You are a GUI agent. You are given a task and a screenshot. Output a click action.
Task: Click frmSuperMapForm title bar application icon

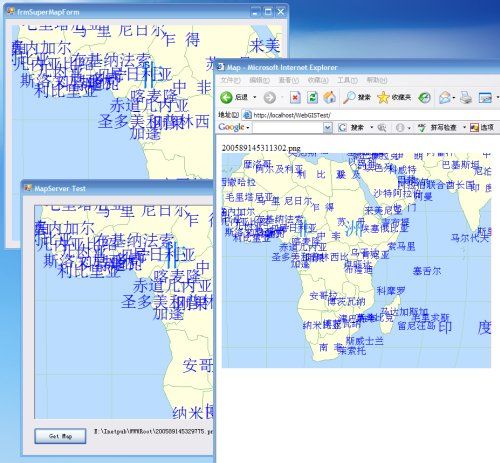pyautogui.click(x=11, y=12)
